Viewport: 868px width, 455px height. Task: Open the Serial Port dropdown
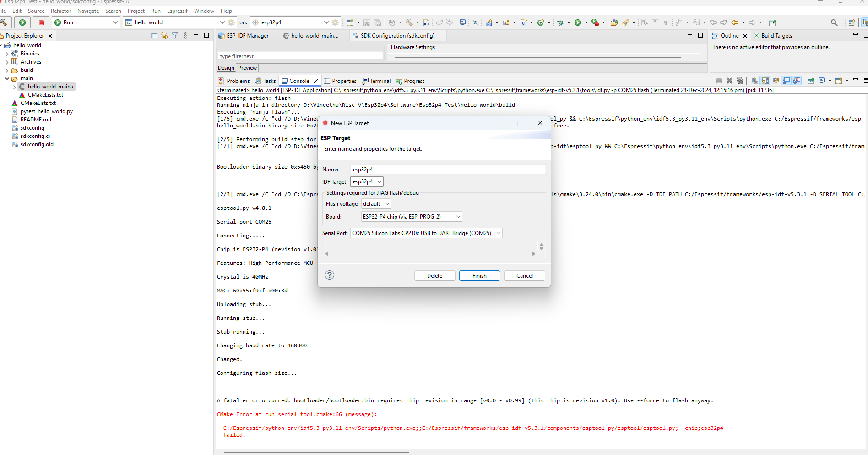coord(426,233)
